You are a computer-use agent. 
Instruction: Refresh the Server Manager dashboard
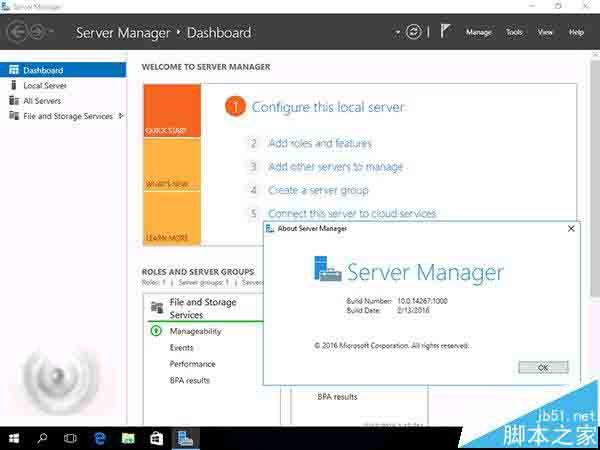coord(414,32)
